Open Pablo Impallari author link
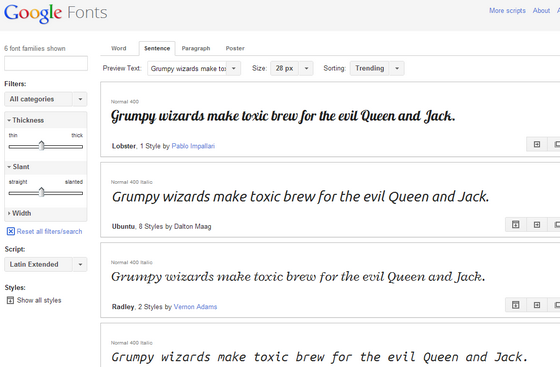The height and width of the screenshot is (367, 560). coord(193,146)
